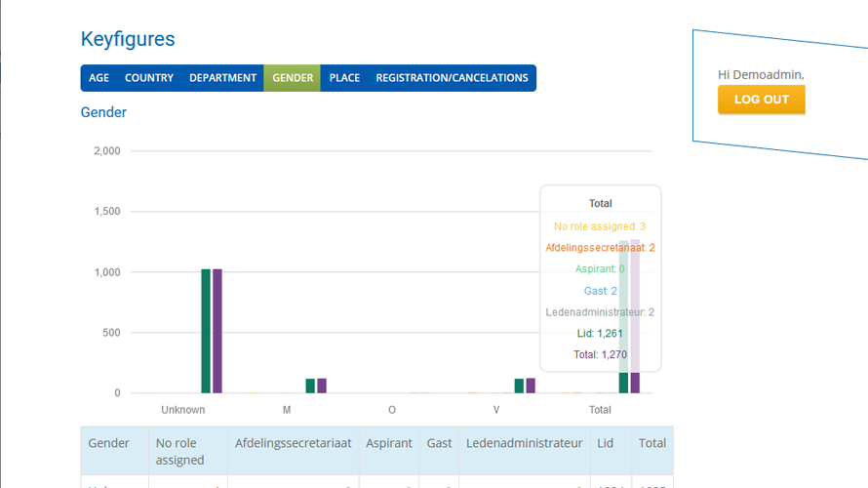Image resolution: width=868 pixels, height=488 pixels.
Task: Open the Registration/Cancelations tab
Action: click(452, 78)
